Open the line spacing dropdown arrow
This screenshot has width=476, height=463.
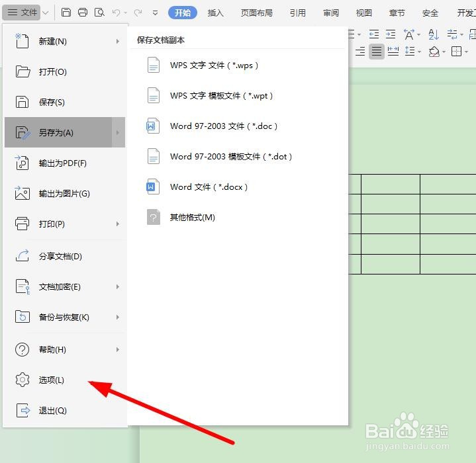click(419, 52)
